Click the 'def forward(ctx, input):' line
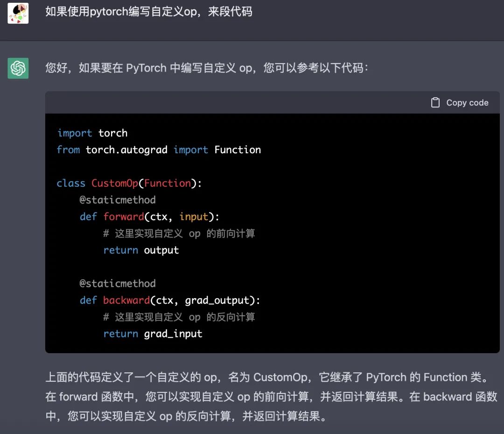504x434 pixels. coord(149,217)
